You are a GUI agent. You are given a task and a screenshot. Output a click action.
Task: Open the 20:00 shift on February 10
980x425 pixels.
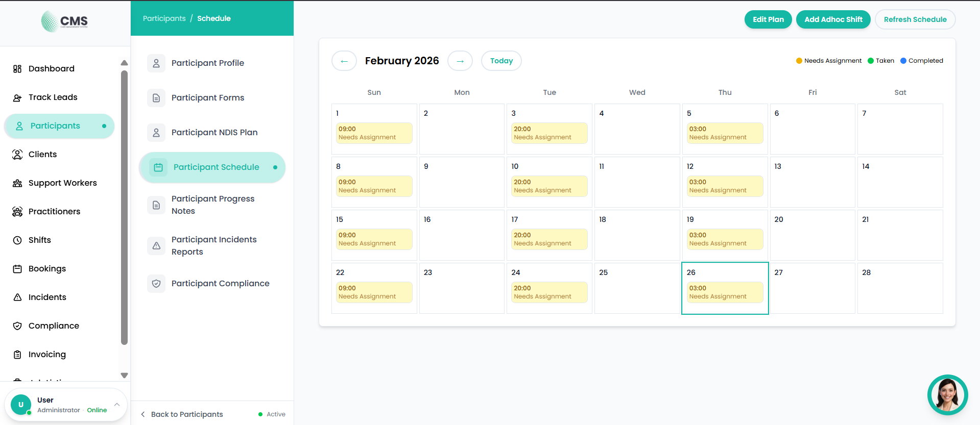[x=549, y=186]
